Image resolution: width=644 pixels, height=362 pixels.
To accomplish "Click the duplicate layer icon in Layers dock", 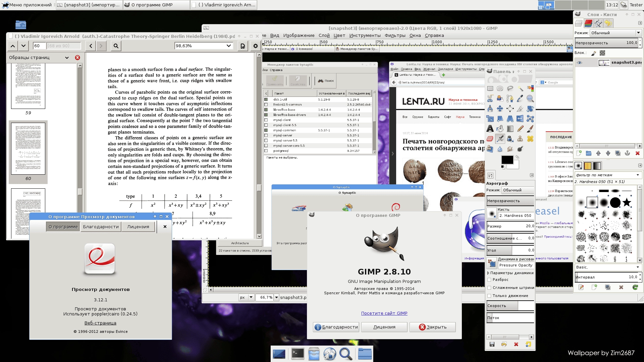I will coord(618,153).
